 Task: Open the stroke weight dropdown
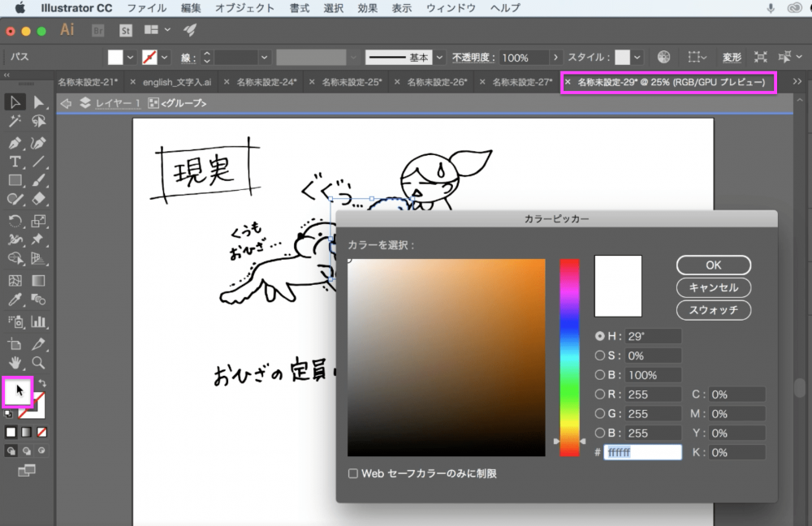(x=265, y=57)
